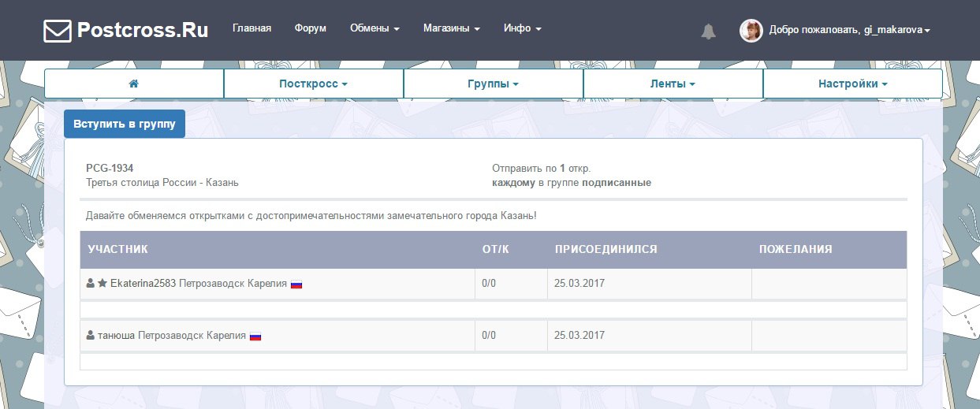
Task: Click 0/0 value in танюша's row
Action: pos(489,336)
